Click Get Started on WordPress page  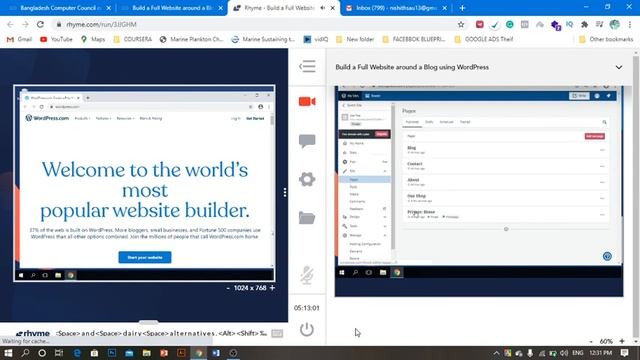point(255,118)
